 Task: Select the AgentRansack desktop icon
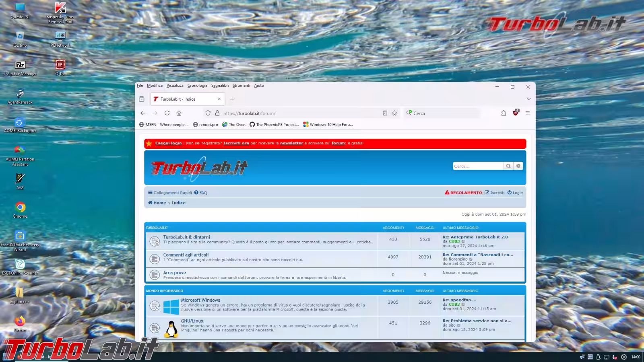pos(20,97)
